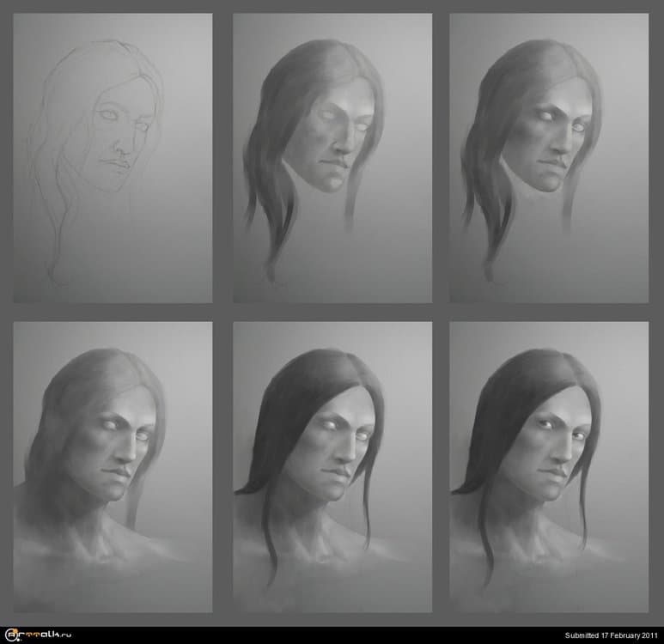Click the chin in the second stage portrait
Image resolution: width=664 pixels, height=644 pixels.
click(329, 183)
